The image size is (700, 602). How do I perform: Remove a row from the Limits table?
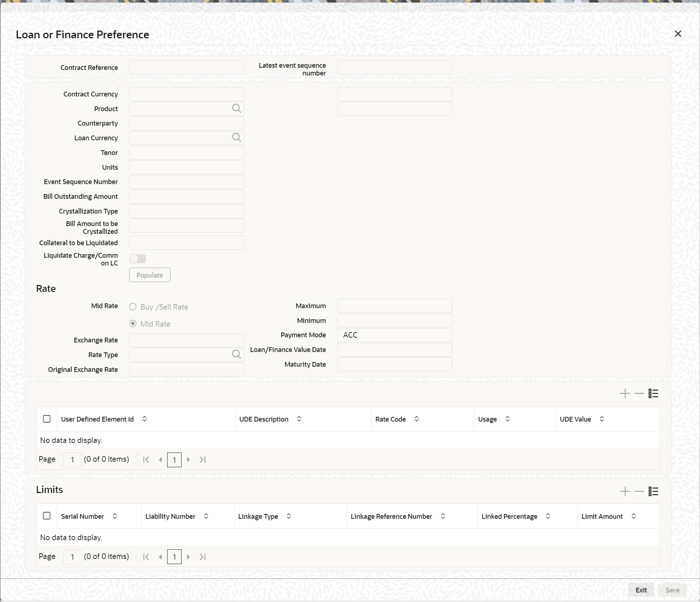tap(639, 491)
